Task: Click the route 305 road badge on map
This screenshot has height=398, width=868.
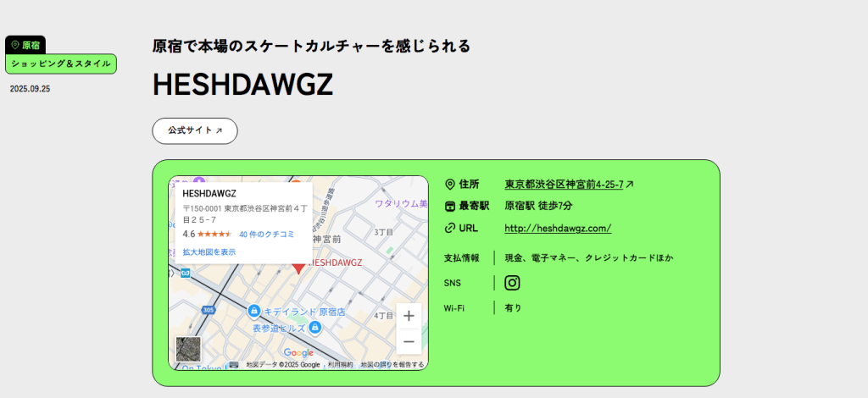Action: tap(209, 310)
